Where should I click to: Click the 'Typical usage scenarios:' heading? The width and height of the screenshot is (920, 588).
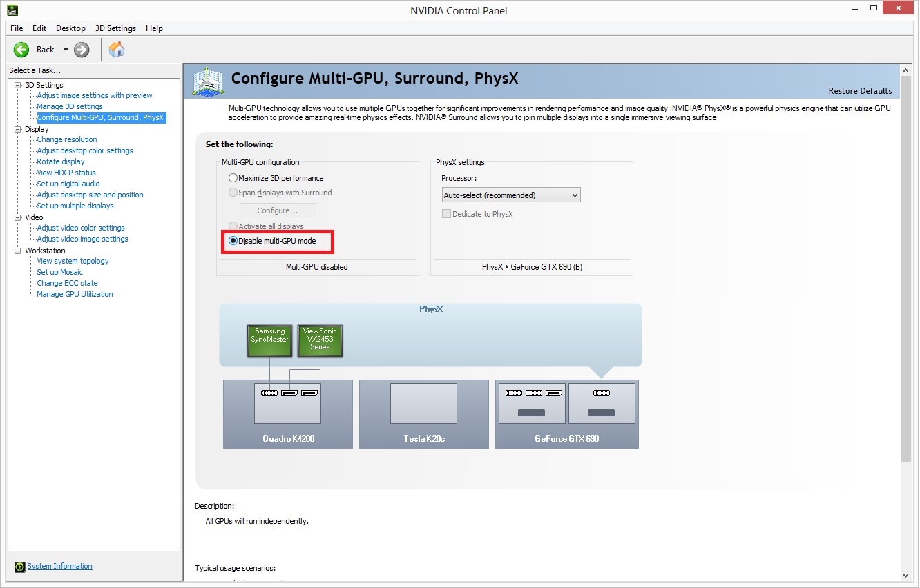(235, 569)
